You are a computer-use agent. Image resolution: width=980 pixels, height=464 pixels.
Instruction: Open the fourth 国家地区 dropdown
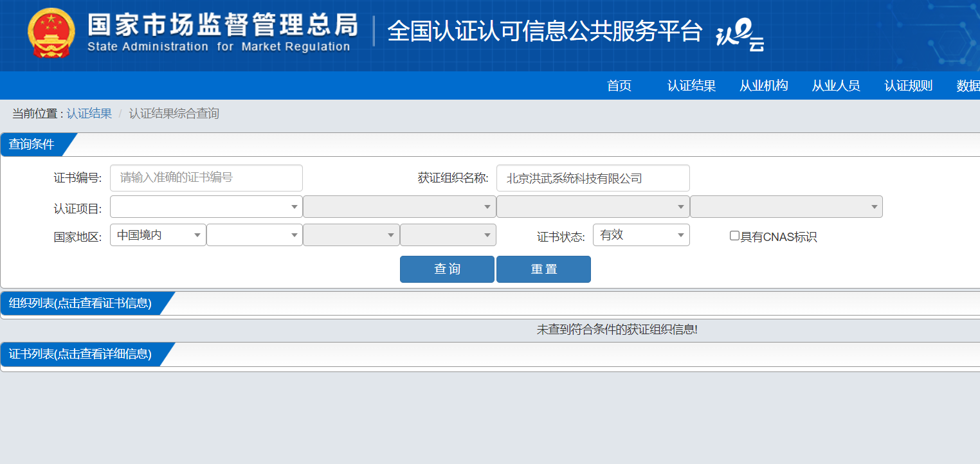pos(448,235)
